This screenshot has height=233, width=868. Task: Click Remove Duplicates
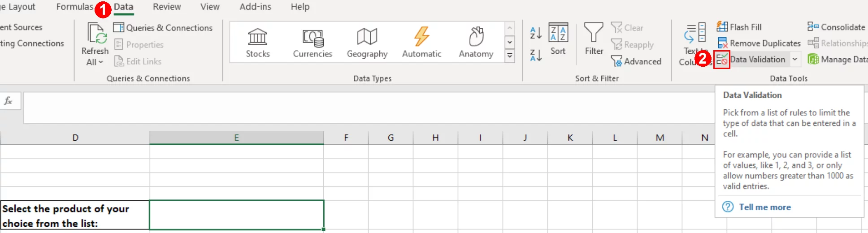click(x=759, y=43)
